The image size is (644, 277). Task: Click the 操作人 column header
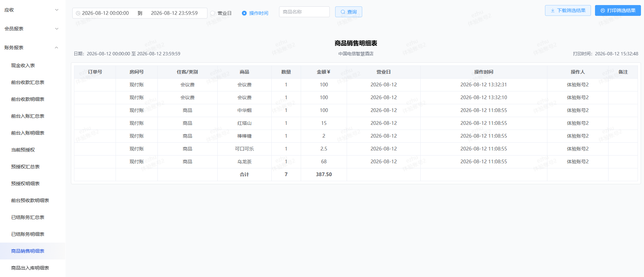[x=577, y=72]
